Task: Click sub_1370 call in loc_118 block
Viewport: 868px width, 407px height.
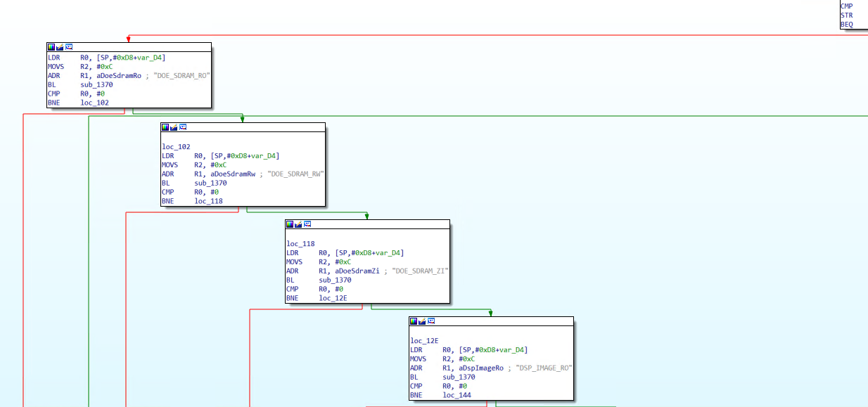Action: [x=335, y=280]
